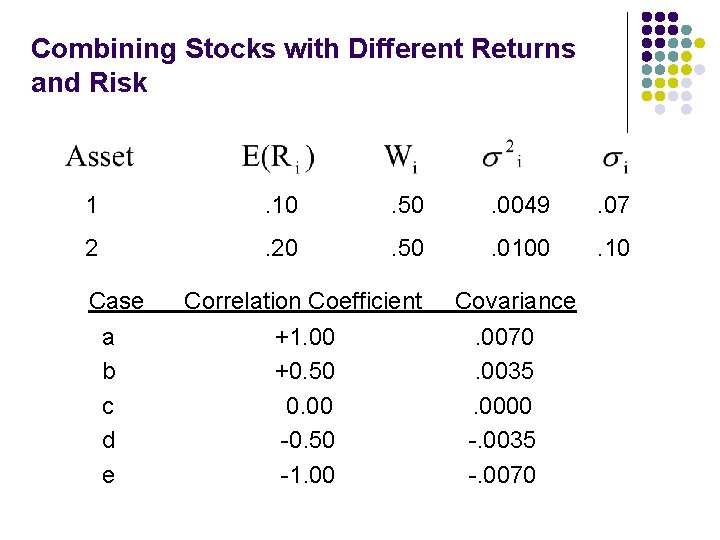This screenshot has height=540, width=720.
Task: Click the sigma squared variance column header
Action: click(502, 157)
